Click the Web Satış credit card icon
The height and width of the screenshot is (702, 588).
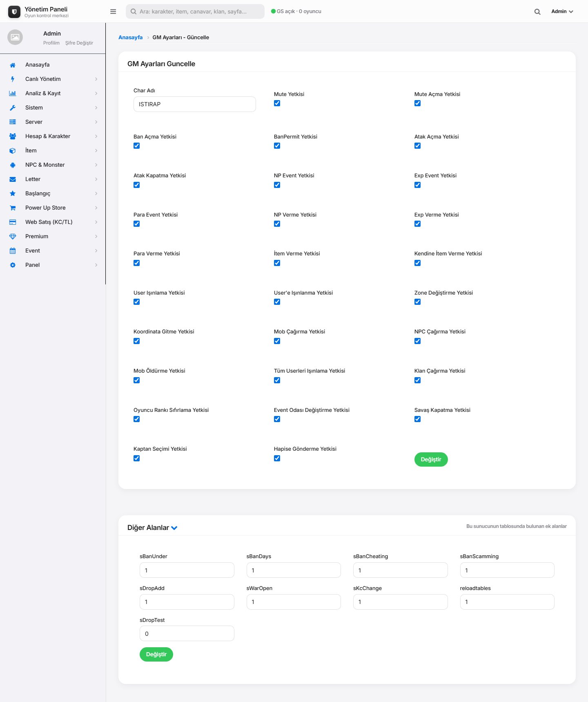pos(13,222)
